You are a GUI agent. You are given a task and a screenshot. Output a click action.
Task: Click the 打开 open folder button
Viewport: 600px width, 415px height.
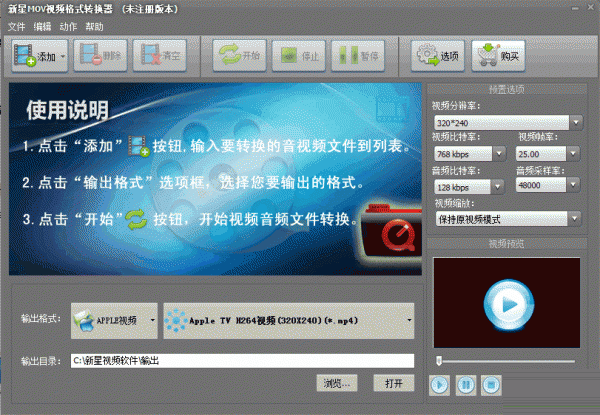coord(394,383)
